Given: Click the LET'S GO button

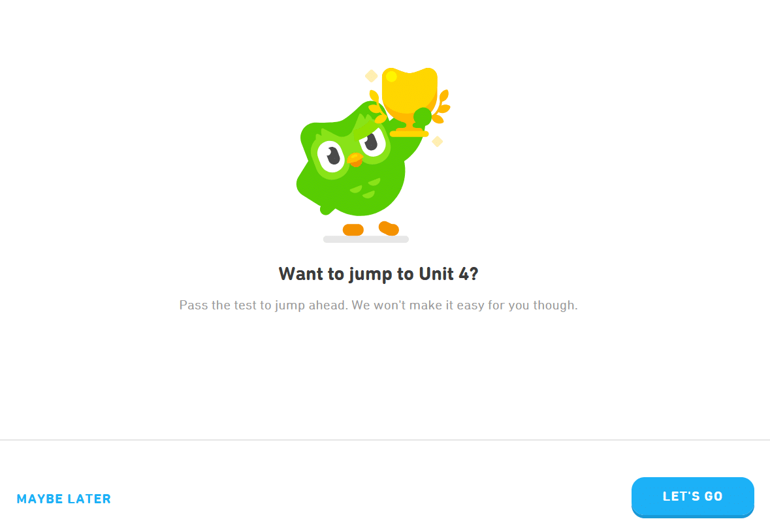Looking at the screenshot, I should click(692, 497).
